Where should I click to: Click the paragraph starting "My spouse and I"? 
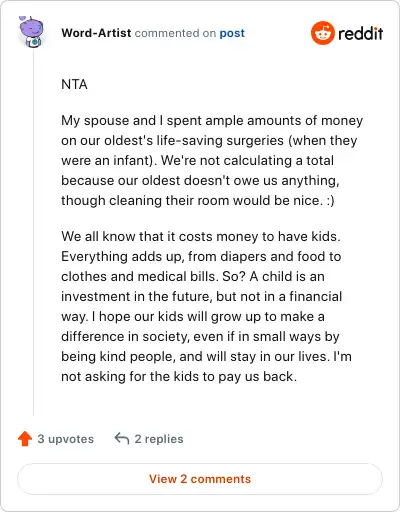point(212,160)
